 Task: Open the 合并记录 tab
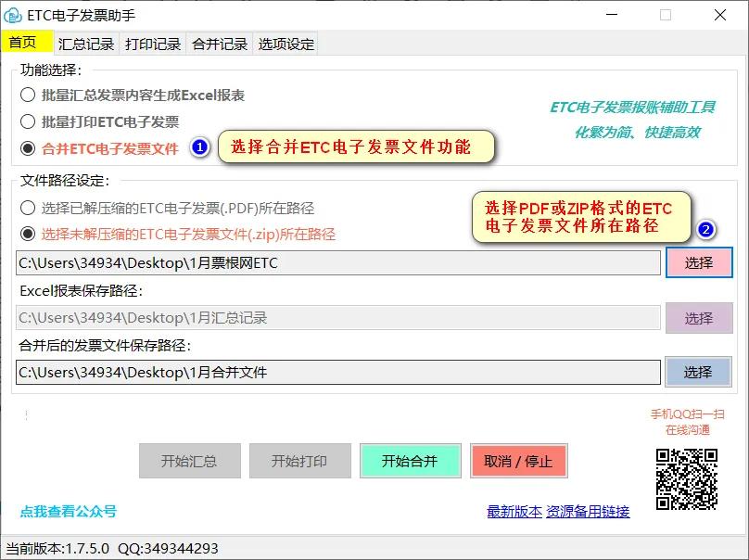(220, 44)
